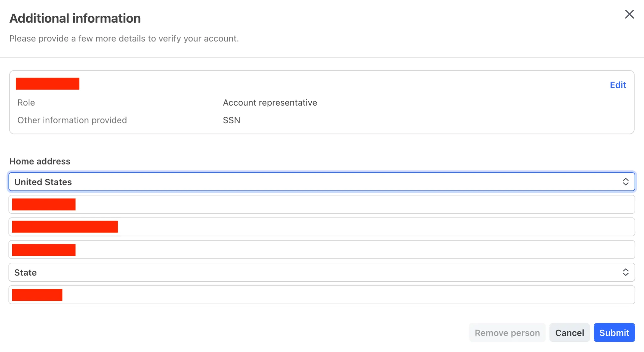Click the Role label in person card

point(26,103)
